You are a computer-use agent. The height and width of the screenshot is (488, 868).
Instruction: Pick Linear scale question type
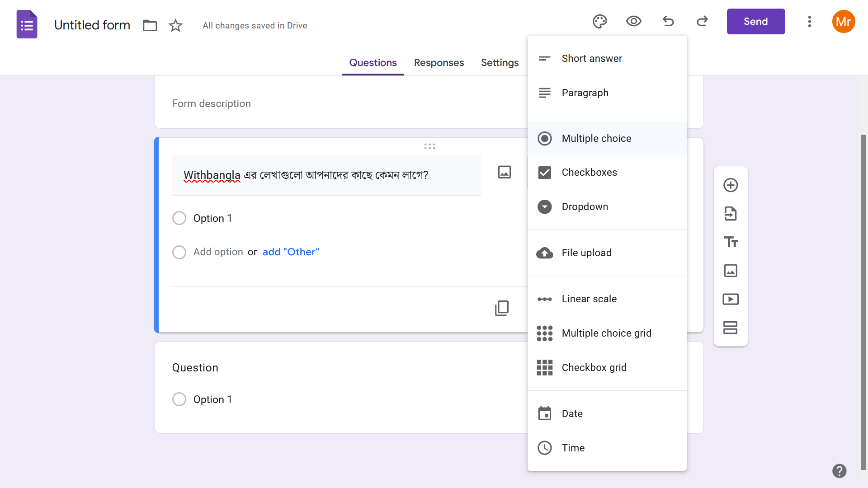click(589, 299)
